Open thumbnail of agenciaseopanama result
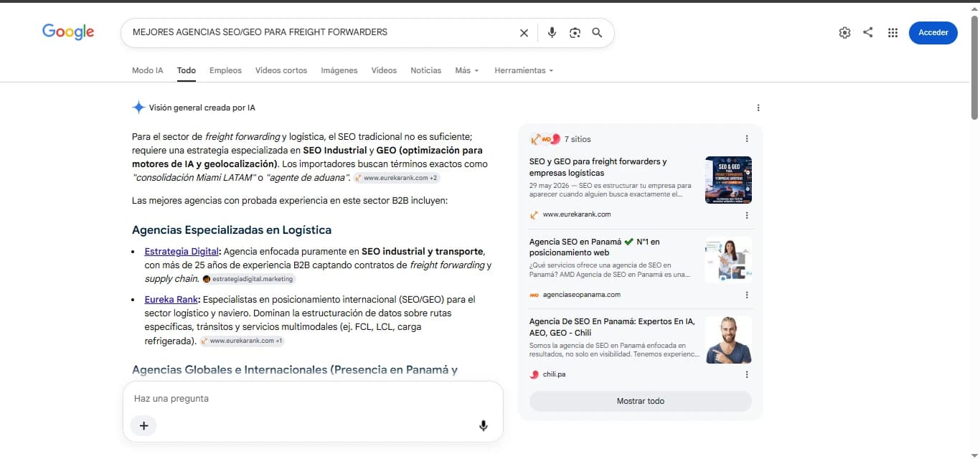This screenshot has width=980, height=459. (728, 260)
